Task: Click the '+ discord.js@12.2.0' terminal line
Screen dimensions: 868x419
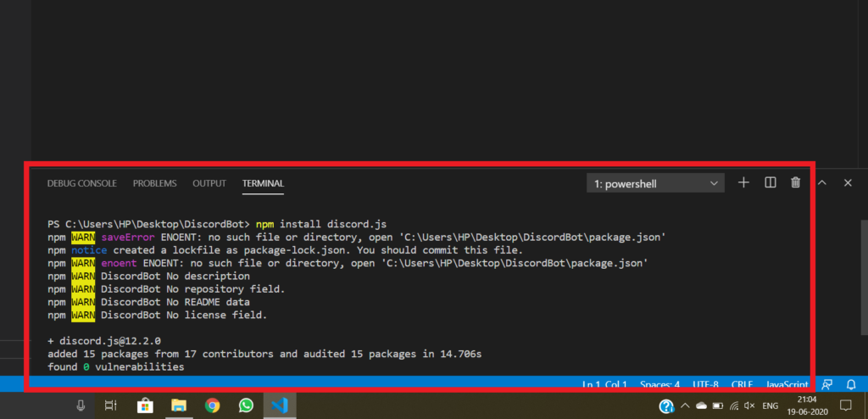Action: (104, 340)
